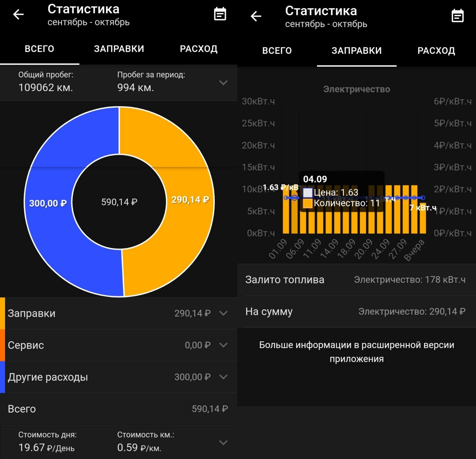Switch to ВСЕГО tab on right screen
Image resolution: width=476 pixels, height=459 pixels.
coord(277,51)
